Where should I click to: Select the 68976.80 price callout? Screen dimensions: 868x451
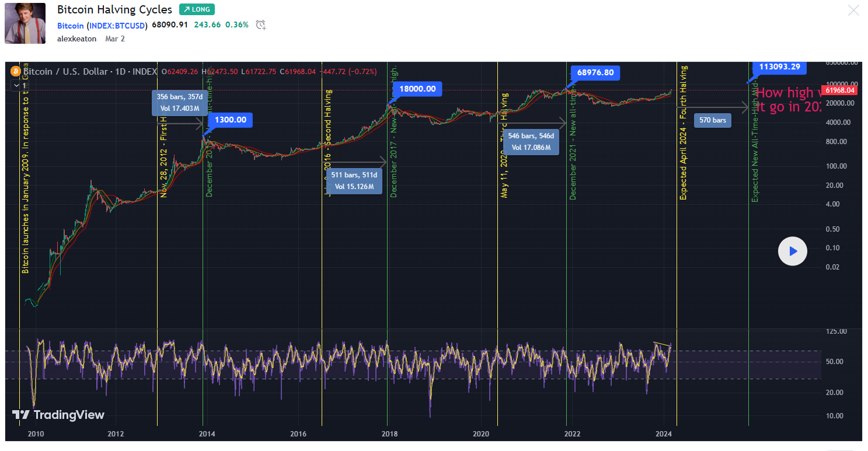click(x=595, y=73)
